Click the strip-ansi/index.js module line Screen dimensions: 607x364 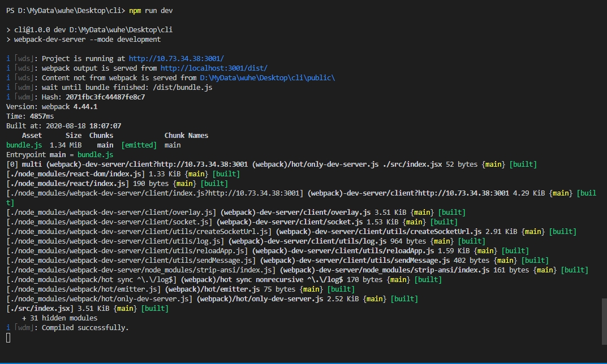298,270
